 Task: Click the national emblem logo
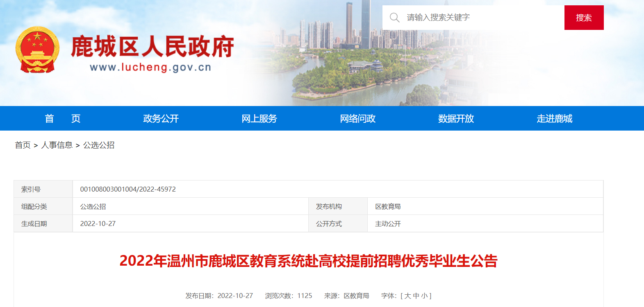coord(37,50)
